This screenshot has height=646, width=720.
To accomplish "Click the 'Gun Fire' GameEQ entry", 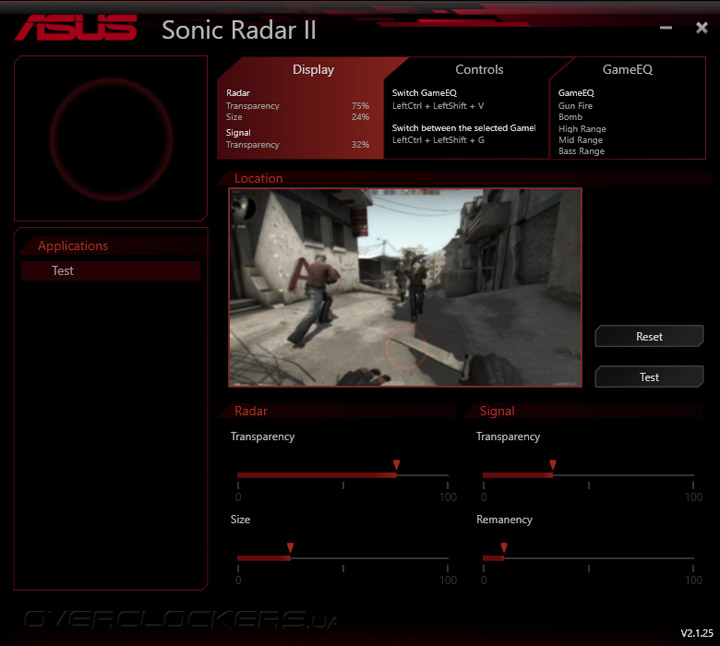I will tap(575, 106).
